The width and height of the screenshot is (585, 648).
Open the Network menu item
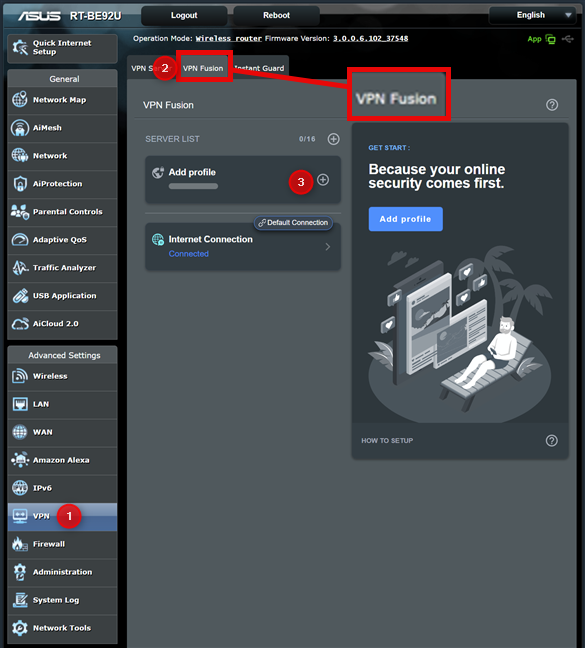point(62,156)
